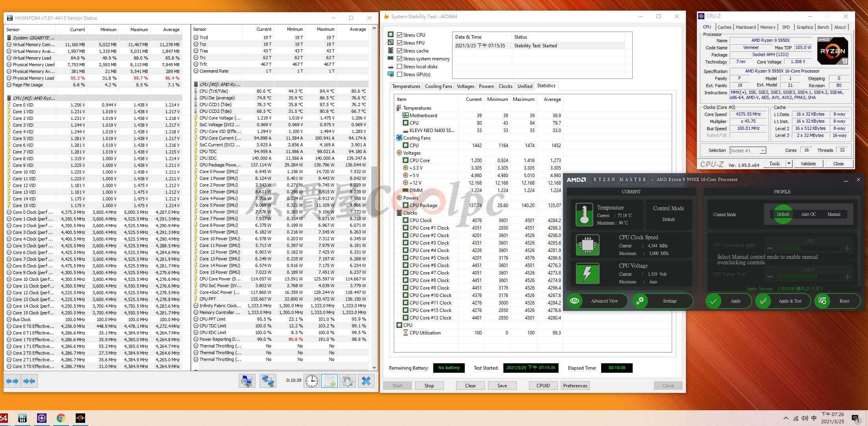Open AIDA64 Preferences button

point(575,386)
